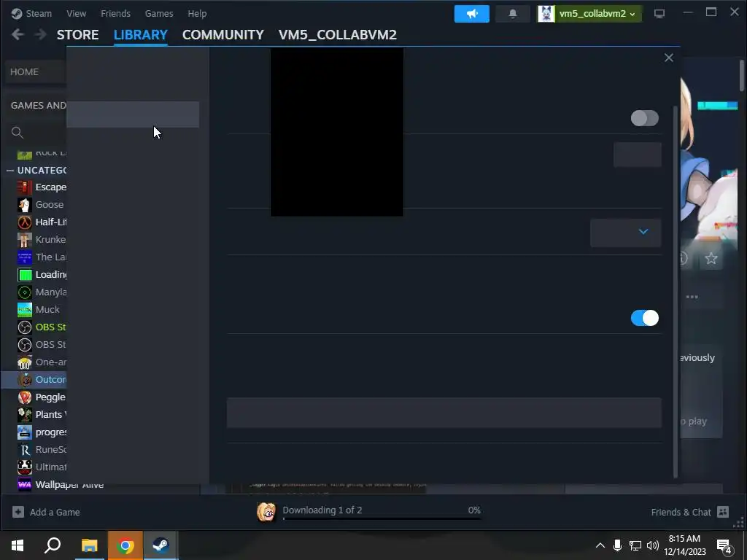Open the View menu
The width and height of the screenshot is (747, 560).
click(x=76, y=13)
